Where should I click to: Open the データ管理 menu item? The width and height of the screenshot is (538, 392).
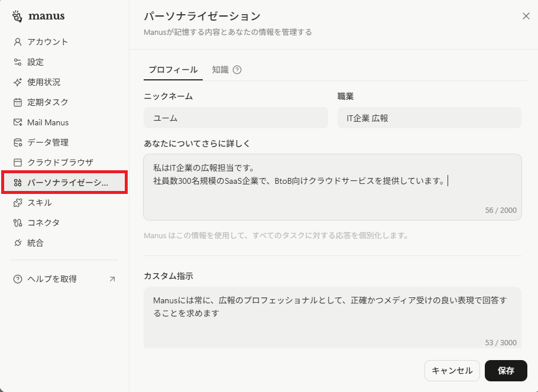pos(64,142)
